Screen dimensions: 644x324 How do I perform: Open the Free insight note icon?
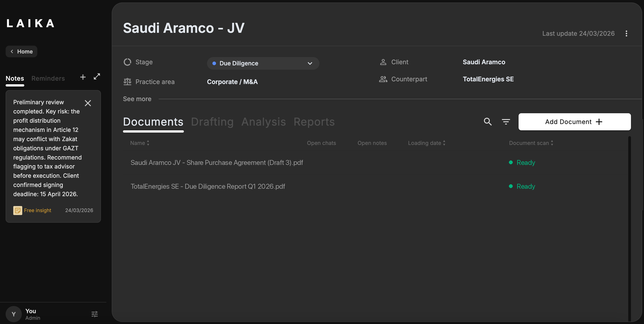pyautogui.click(x=18, y=210)
